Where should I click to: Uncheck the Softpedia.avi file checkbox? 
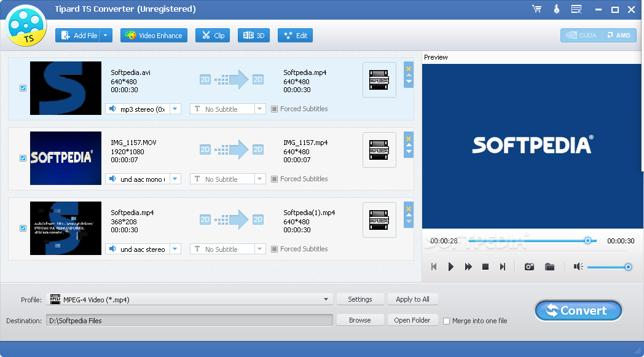point(23,88)
